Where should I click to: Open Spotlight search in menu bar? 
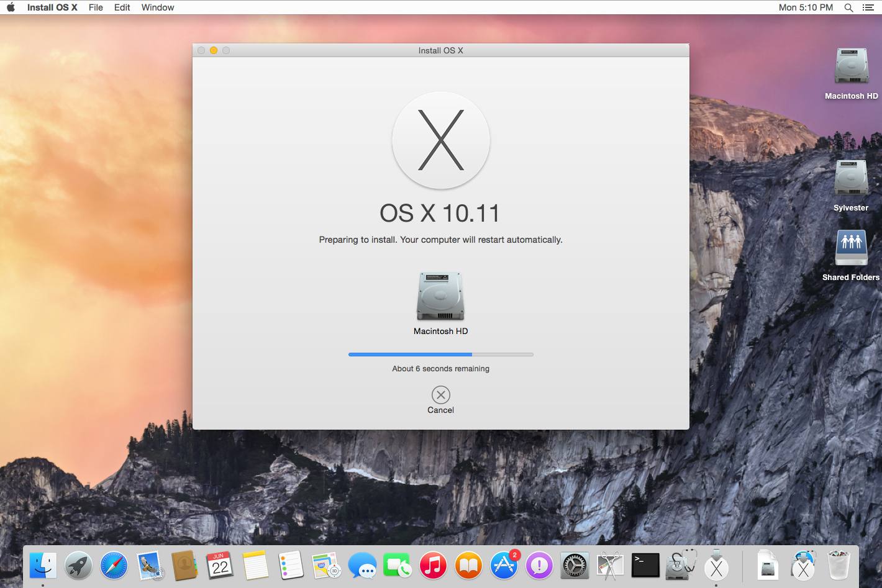(848, 7)
